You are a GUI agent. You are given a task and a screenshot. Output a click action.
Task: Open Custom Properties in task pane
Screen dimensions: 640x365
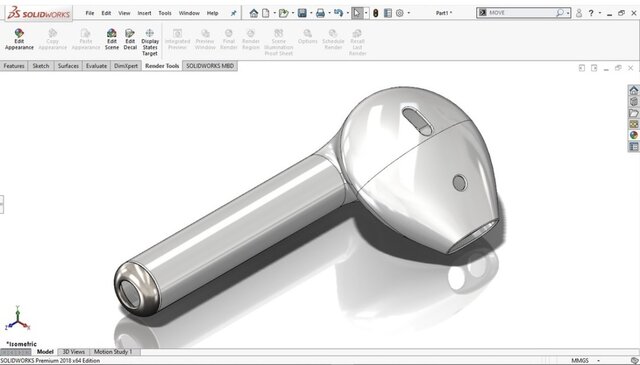[633, 146]
